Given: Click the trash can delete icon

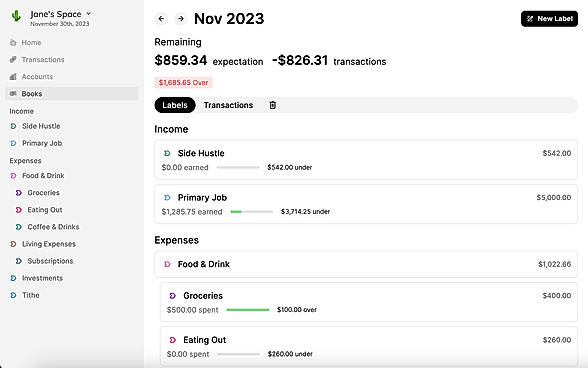Looking at the screenshot, I should click(x=273, y=105).
